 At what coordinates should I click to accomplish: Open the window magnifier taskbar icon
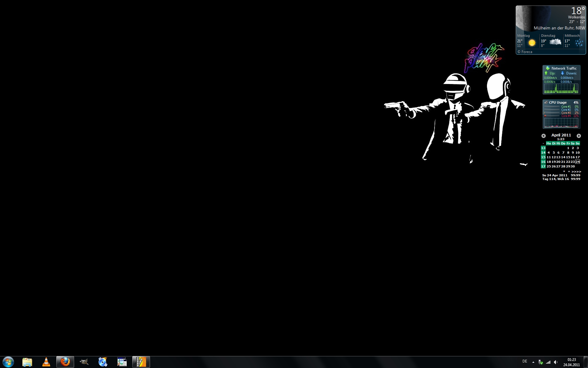coord(122,362)
